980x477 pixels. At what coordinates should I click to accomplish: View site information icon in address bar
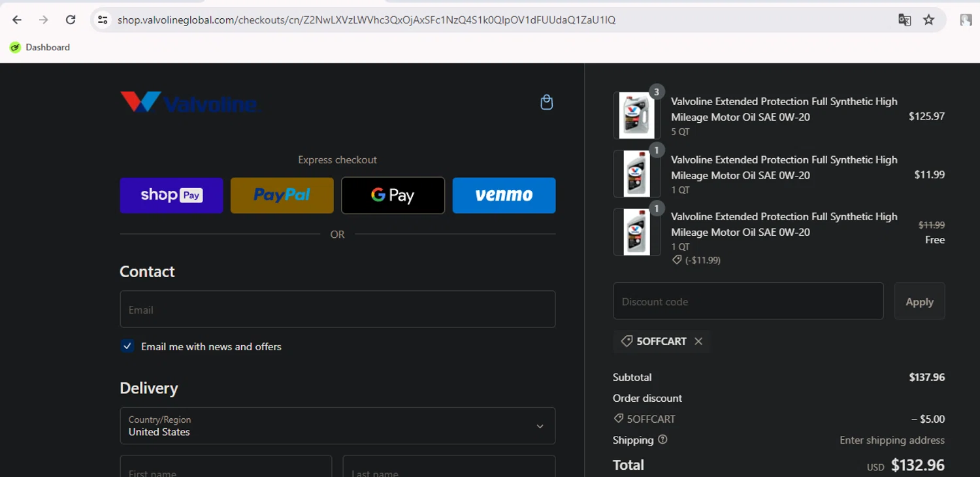coord(103,20)
